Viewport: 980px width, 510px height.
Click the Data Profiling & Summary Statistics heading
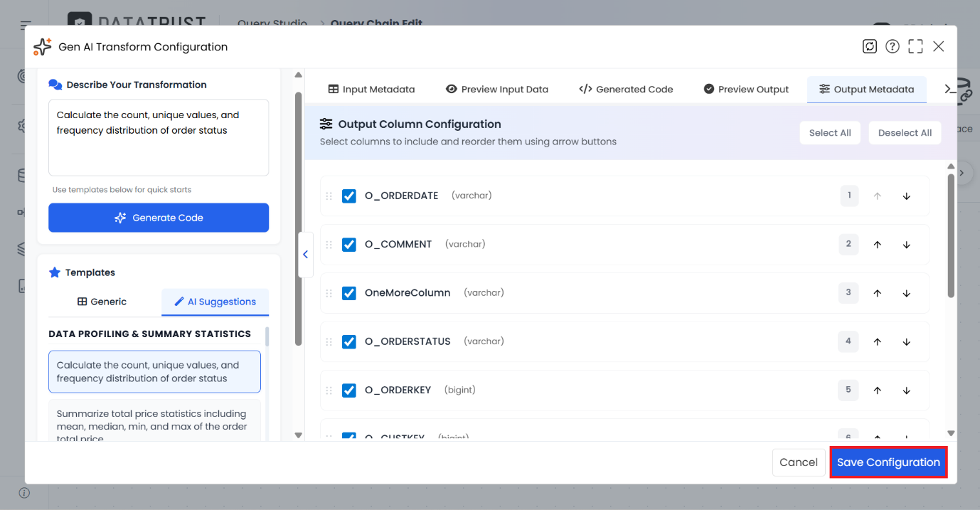(x=149, y=334)
